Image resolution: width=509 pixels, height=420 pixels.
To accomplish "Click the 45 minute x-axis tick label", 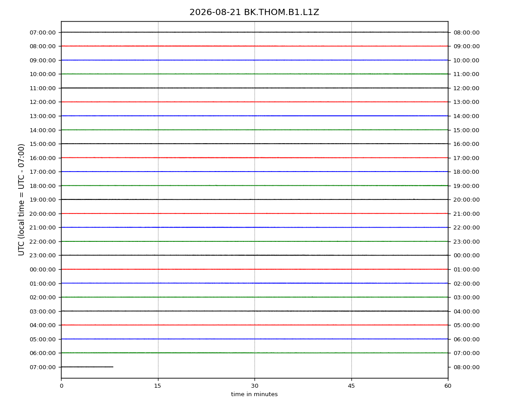I will coord(351,386).
